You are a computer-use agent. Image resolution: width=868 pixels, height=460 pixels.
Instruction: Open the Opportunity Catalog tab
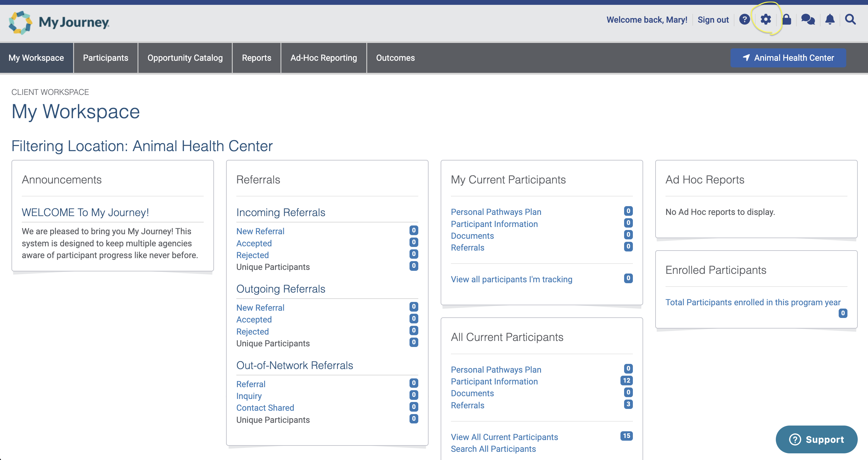185,58
